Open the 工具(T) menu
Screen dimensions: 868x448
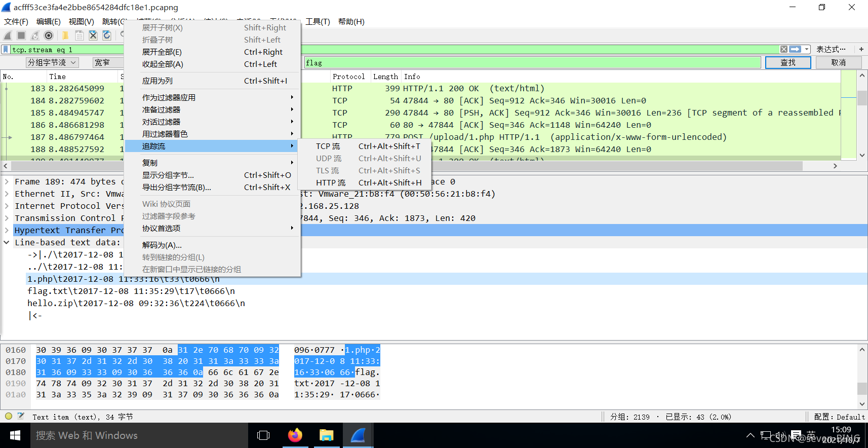coord(318,21)
